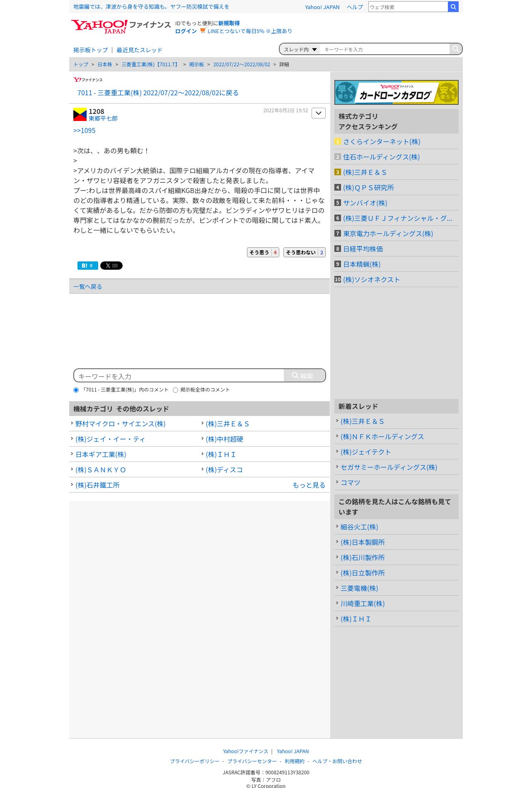The image size is (532, 788).
Task: Click 2022/07/22〜2022/08/02 breadcrumb link
Action: pos(242,65)
